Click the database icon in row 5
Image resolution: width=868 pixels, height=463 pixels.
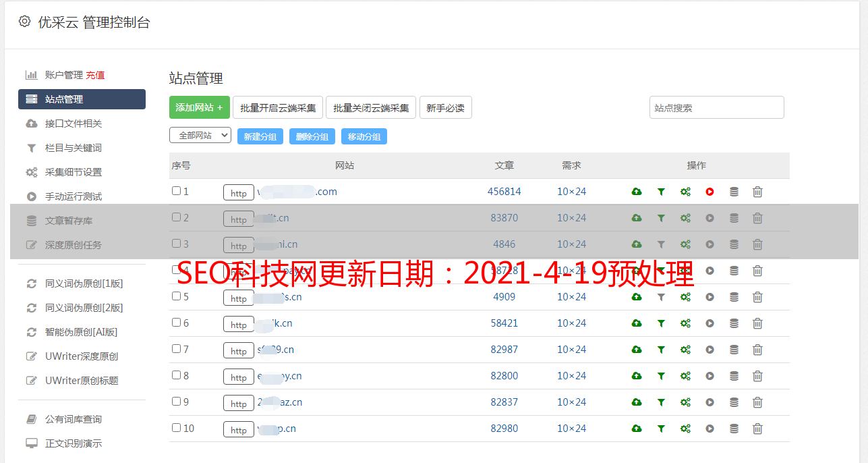click(x=734, y=297)
